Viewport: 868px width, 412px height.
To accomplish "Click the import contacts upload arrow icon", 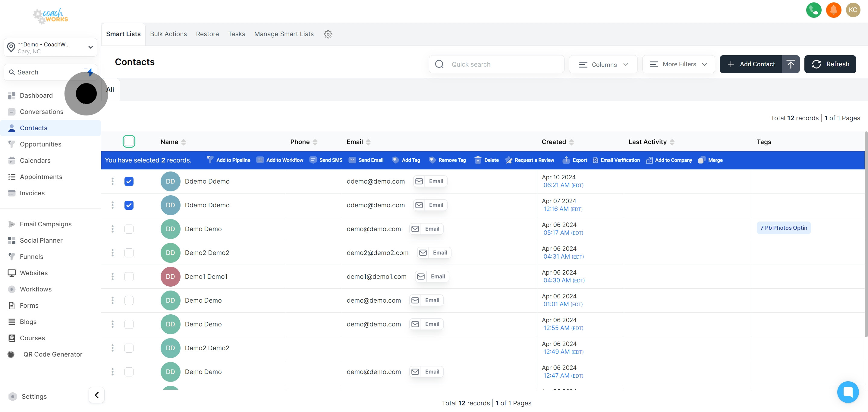I will (791, 64).
